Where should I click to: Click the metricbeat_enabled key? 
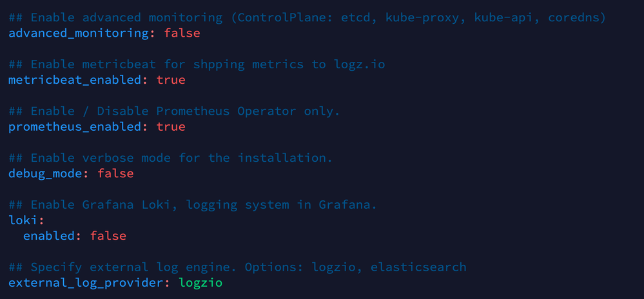[x=75, y=80]
